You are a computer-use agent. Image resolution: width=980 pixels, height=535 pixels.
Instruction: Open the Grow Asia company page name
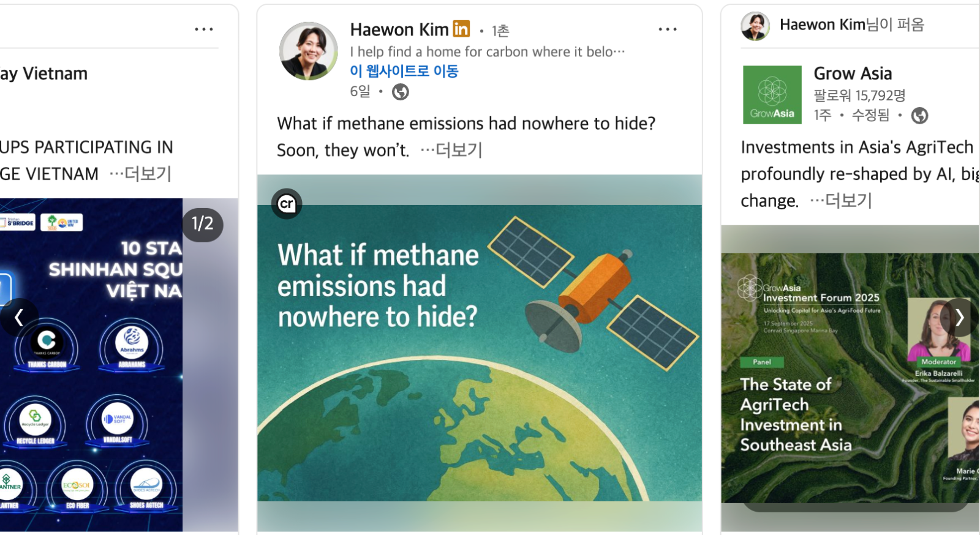click(x=853, y=73)
